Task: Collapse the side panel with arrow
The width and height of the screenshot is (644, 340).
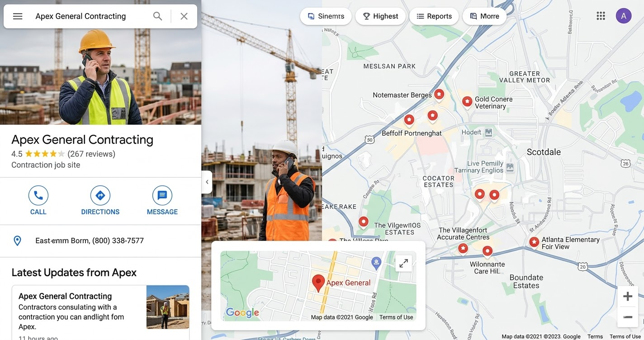Action: click(207, 182)
